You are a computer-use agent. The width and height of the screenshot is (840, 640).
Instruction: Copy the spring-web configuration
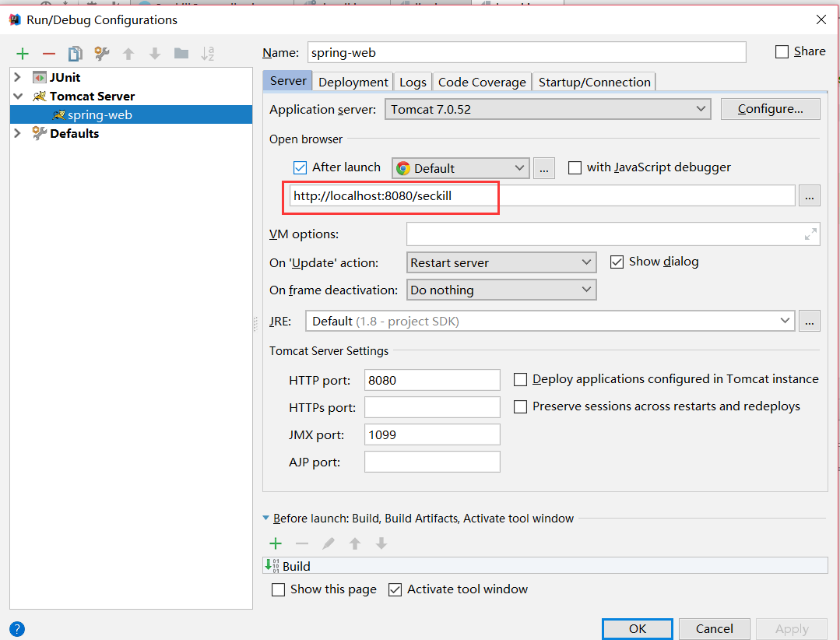tap(74, 53)
